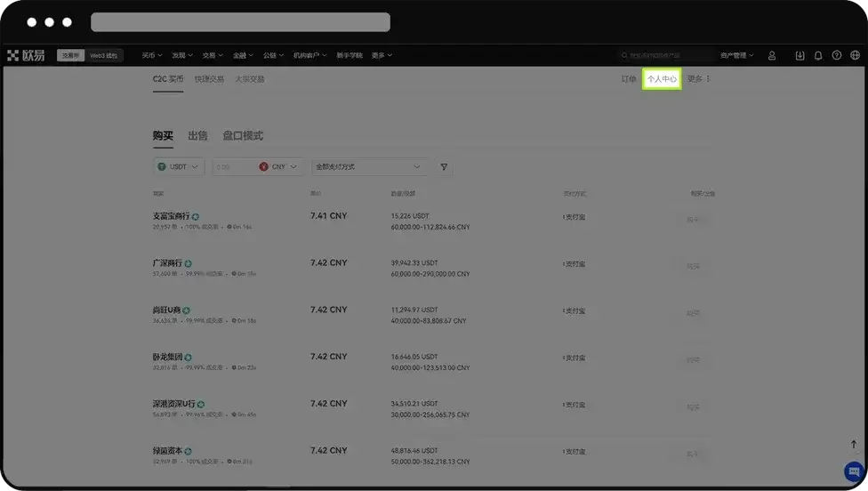Click the 欧易 OKX logo
This screenshot has width=868, height=491.
click(x=26, y=55)
